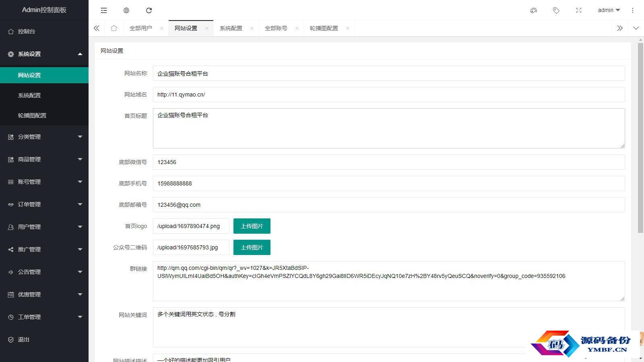The height and width of the screenshot is (362, 644).
Task: Expand the 商品管理 sidebar group
Action: pyautogui.click(x=44, y=159)
